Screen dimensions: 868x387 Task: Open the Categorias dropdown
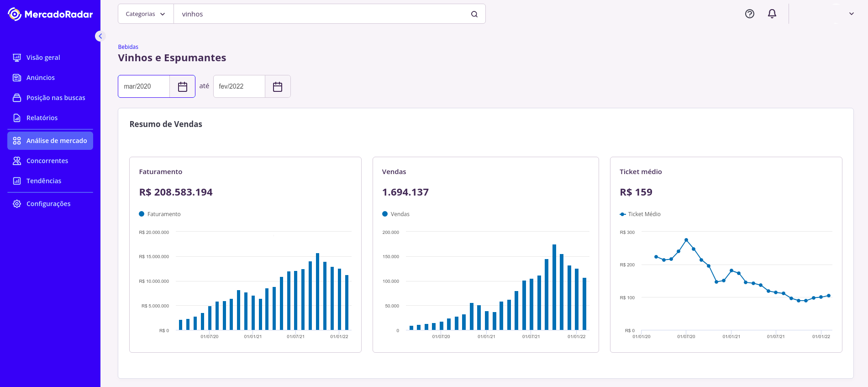[146, 14]
